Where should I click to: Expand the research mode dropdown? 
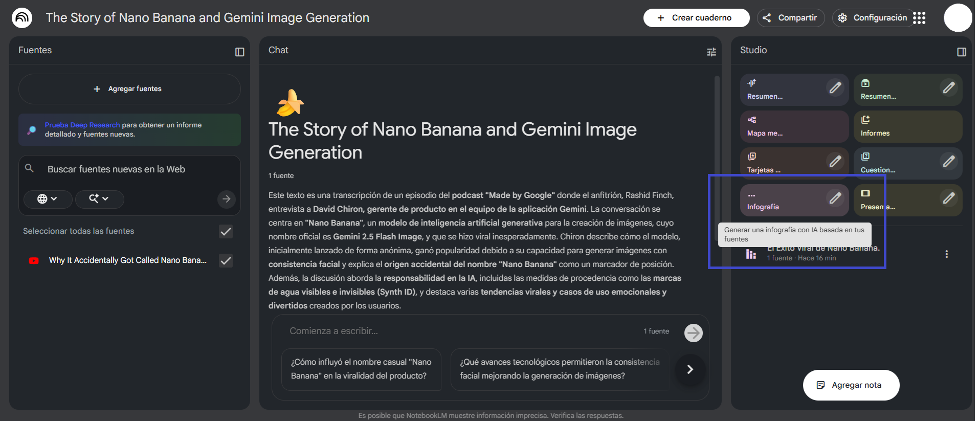[99, 199]
